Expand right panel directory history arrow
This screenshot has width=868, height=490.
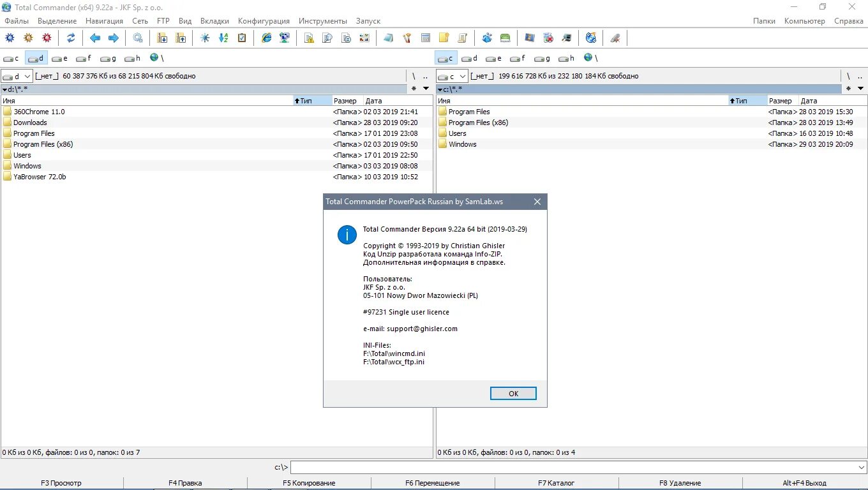tap(862, 89)
